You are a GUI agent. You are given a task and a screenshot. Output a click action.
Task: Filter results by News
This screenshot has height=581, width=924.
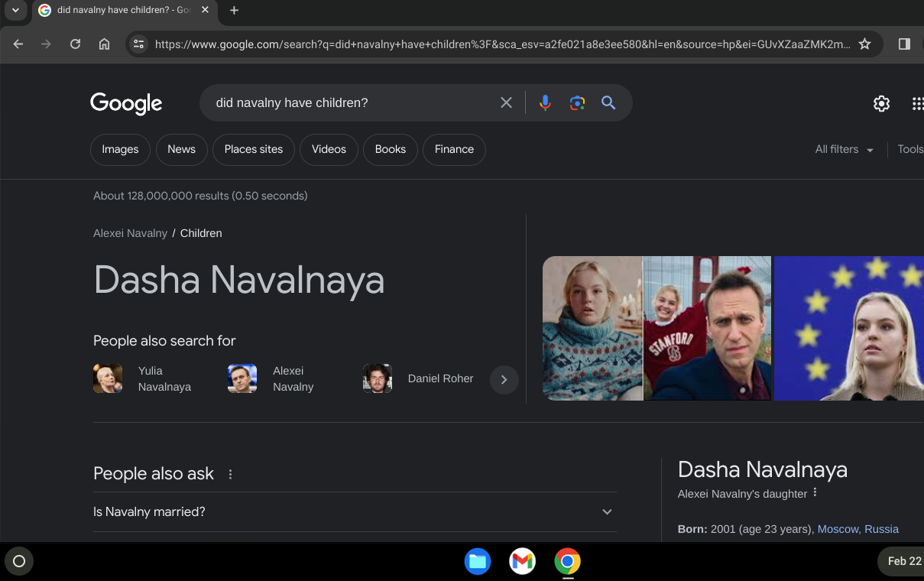[181, 149]
